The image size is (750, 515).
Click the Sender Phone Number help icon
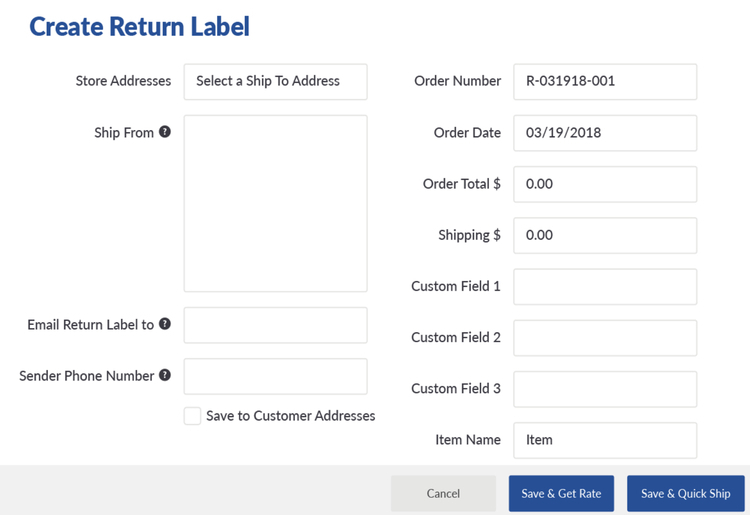[x=165, y=375]
